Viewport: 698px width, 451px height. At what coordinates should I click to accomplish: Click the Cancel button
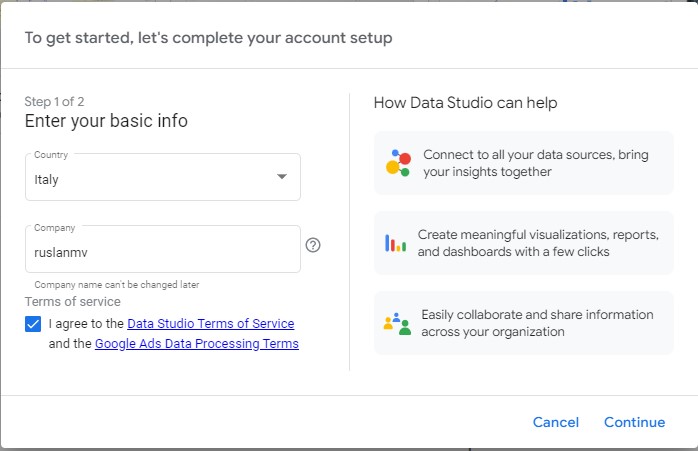pos(556,422)
